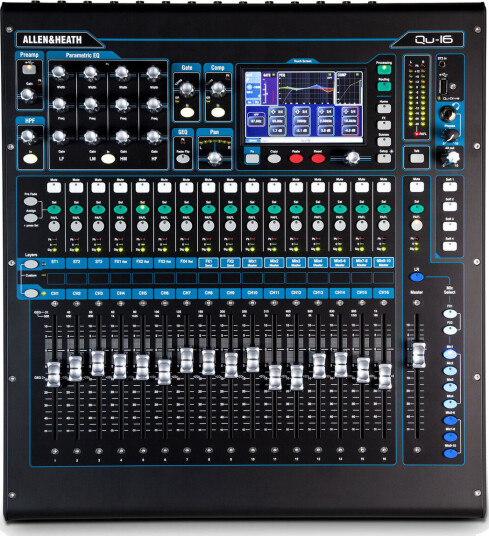Select the LR mix key
Viewport: 489px width, 536px height.
pos(417,277)
